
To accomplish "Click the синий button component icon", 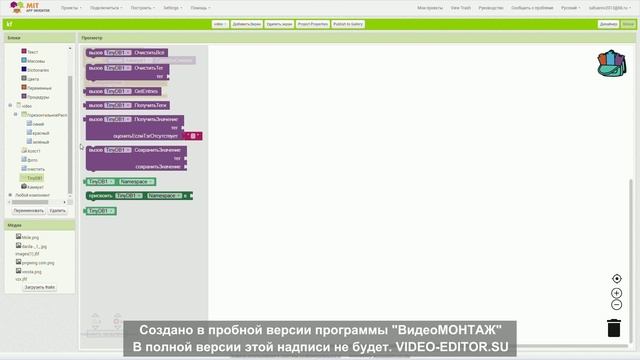I will click(29, 123).
